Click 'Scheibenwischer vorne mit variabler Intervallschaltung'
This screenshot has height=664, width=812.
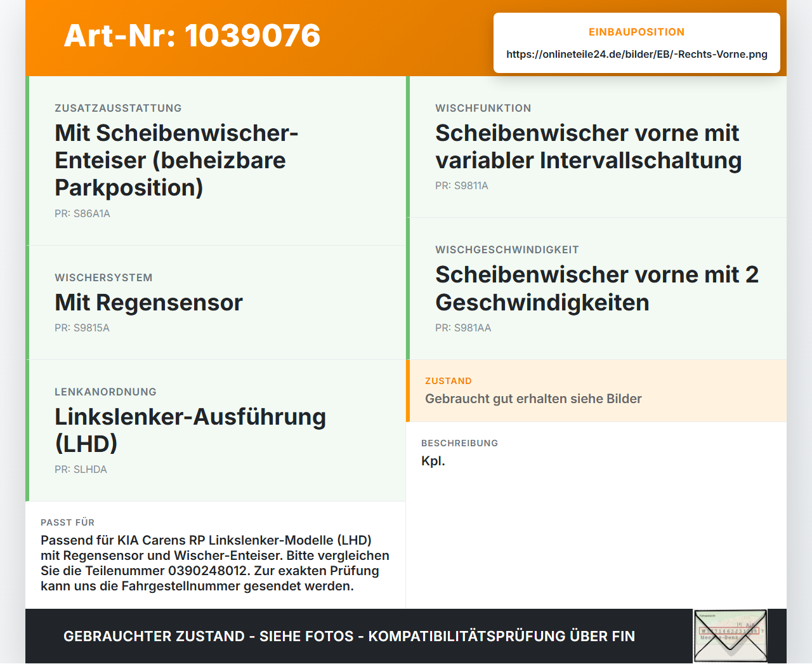(589, 147)
